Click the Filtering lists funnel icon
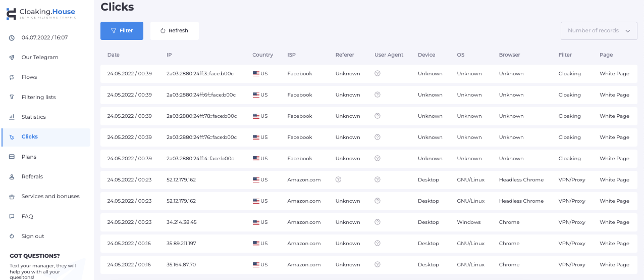644x280 pixels. pos(12,97)
